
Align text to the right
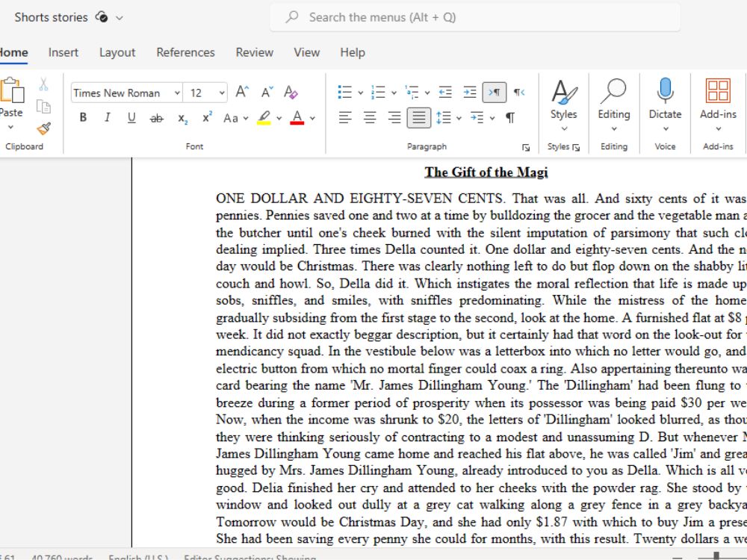point(394,118)
